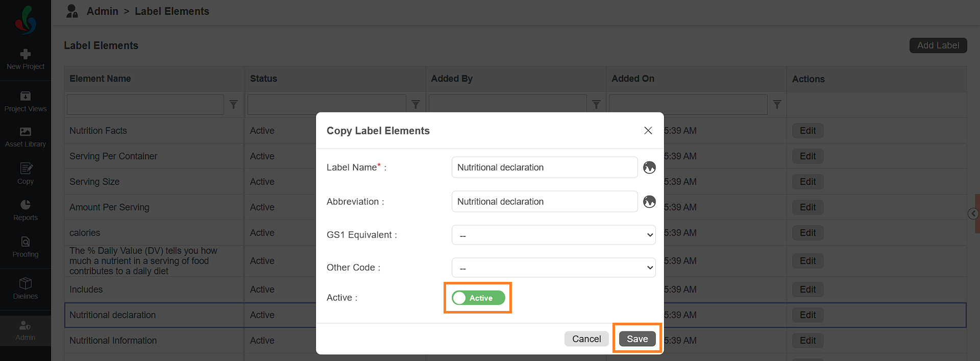Open Dielines from the sidebar

click(x=26, y=289)
